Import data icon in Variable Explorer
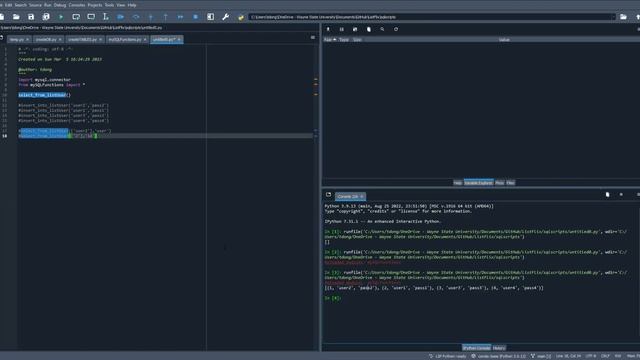 coord(328,29)
